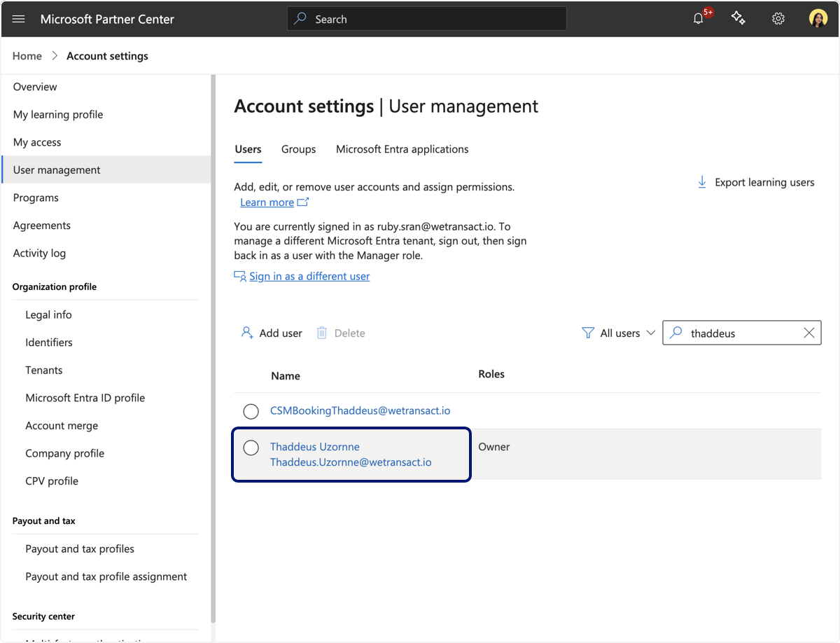Click the Security center section heading
The width and height of the screenshot is (840, 643).
pyautogui.click(x=43, y=616)
